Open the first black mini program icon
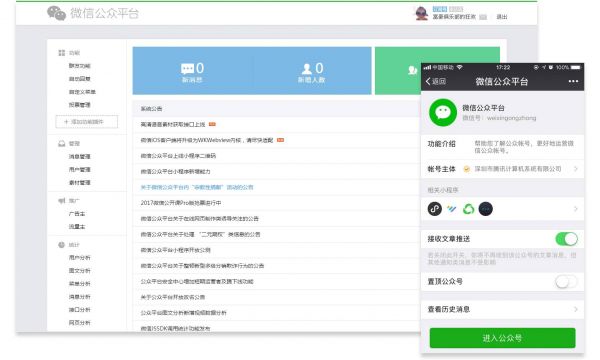600x360 pixels. point(435,209)
